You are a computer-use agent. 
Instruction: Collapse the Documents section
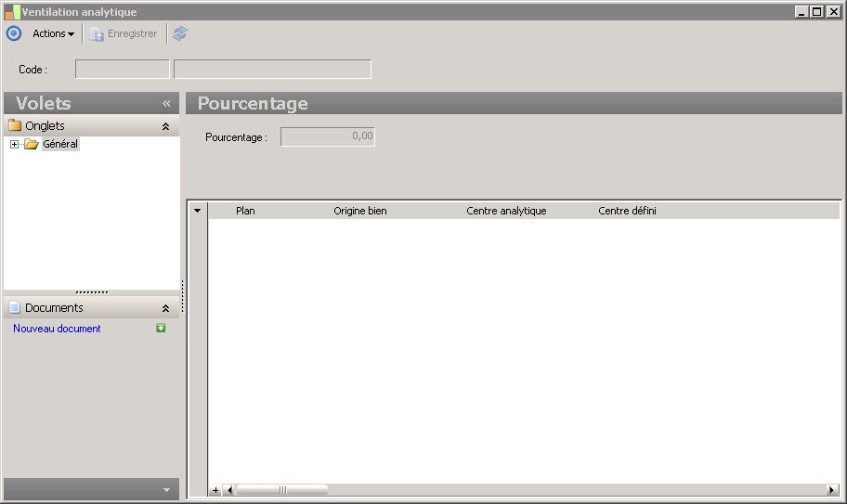pyautogui.click(x=166, y=308)
